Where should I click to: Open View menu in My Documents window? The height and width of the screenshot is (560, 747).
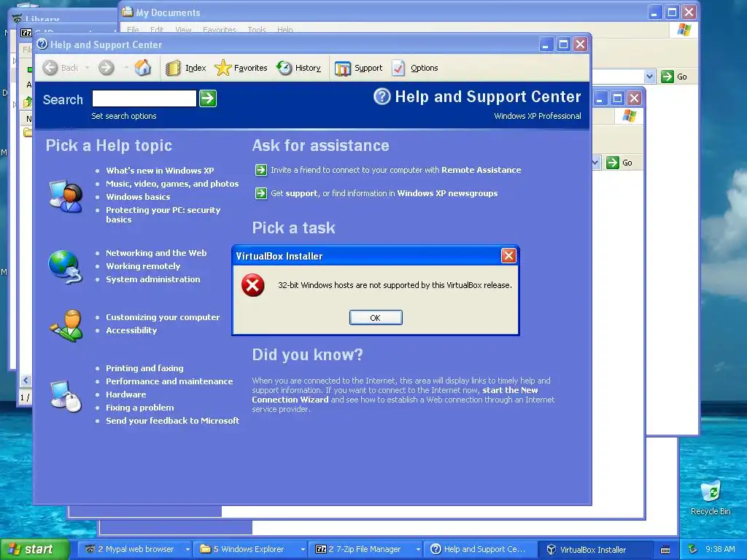[183, 29]
